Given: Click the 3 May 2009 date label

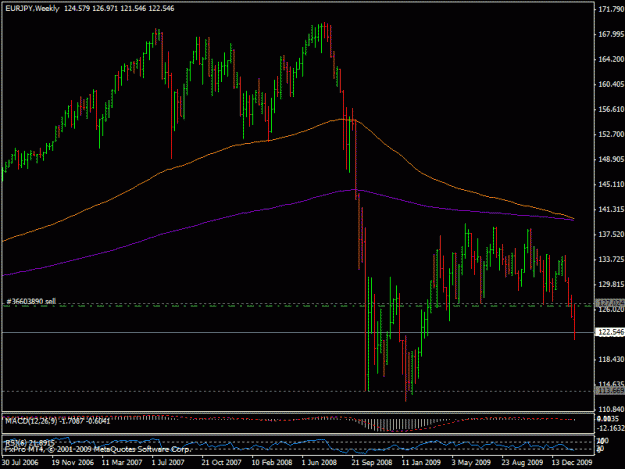Looking at the screenshot, I should 471,463.
